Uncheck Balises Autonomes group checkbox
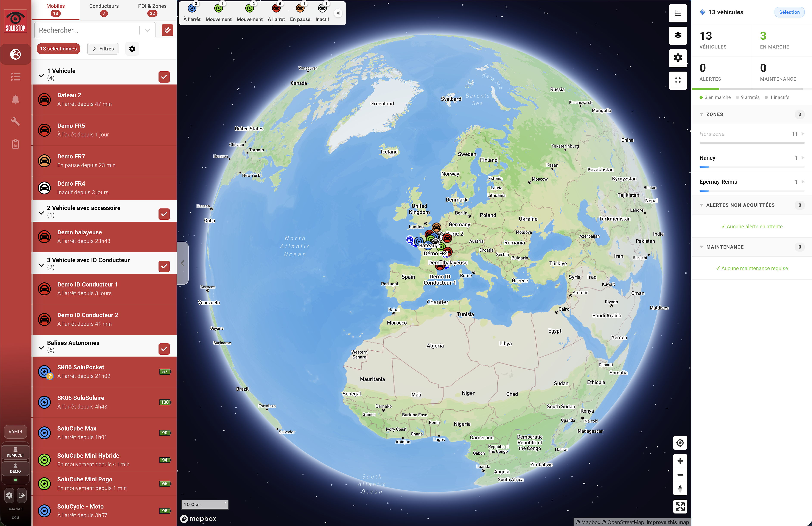Image resolution: width=812 pixels, height=526 pixels. (164, 349)
